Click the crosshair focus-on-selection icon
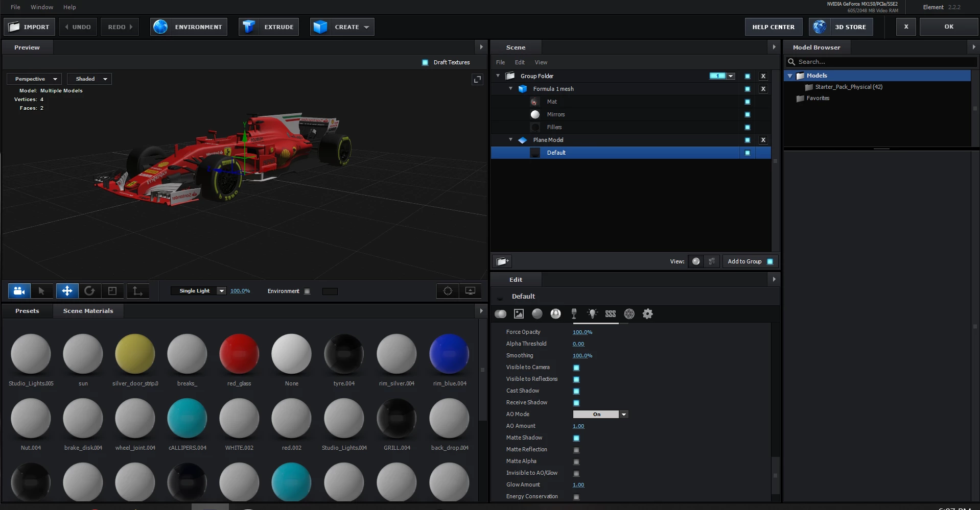 coord(448,291)
